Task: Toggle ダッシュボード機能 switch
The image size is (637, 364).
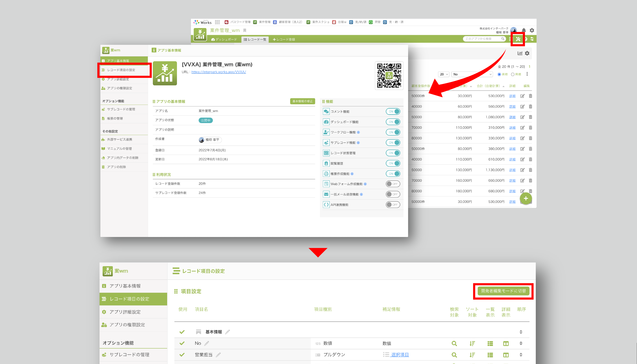Action: (393, 122)
